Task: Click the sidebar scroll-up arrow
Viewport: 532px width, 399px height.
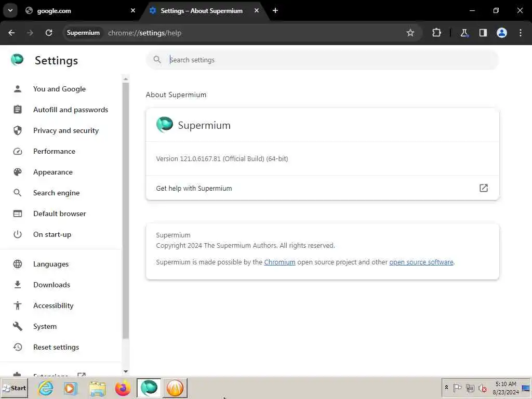Action: pos(126,79)
